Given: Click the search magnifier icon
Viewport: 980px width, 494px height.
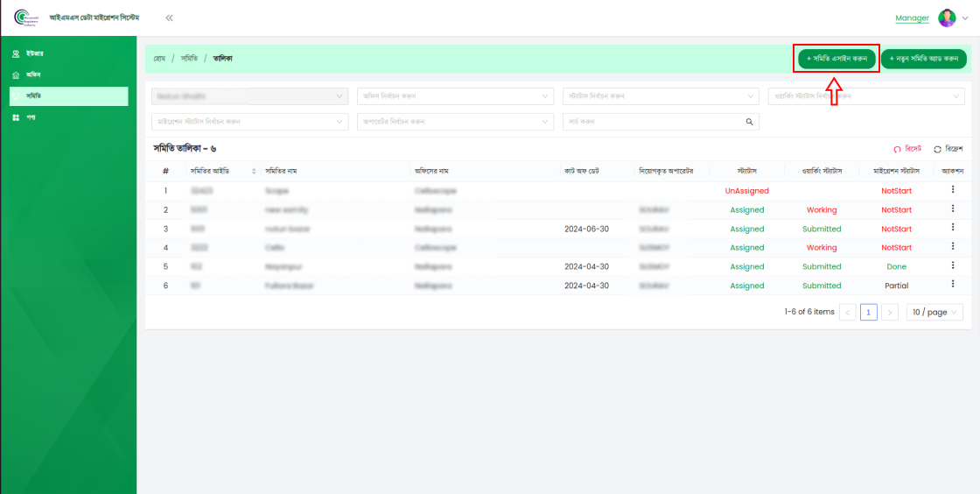Looking at the screenshot, I should 749,122.
